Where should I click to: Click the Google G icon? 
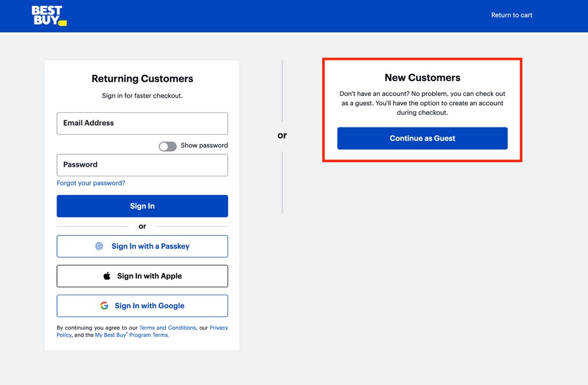point(104,306)
